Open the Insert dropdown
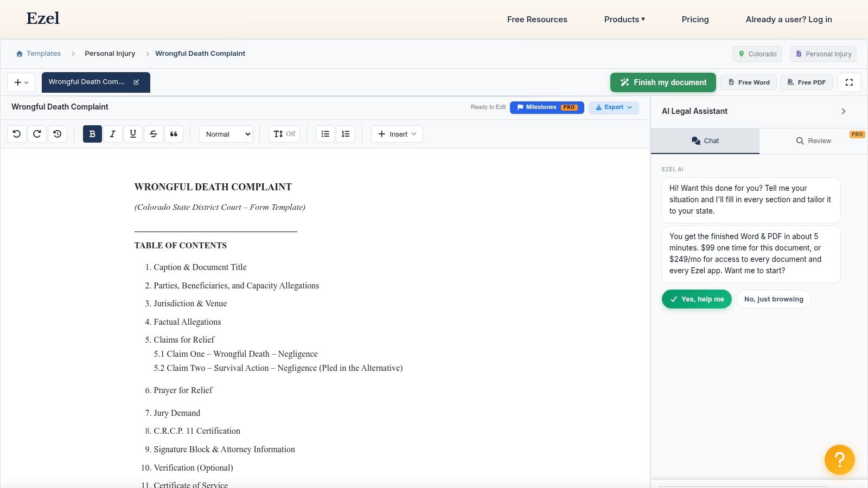868x488 pixels. click(x=397, y=134)
